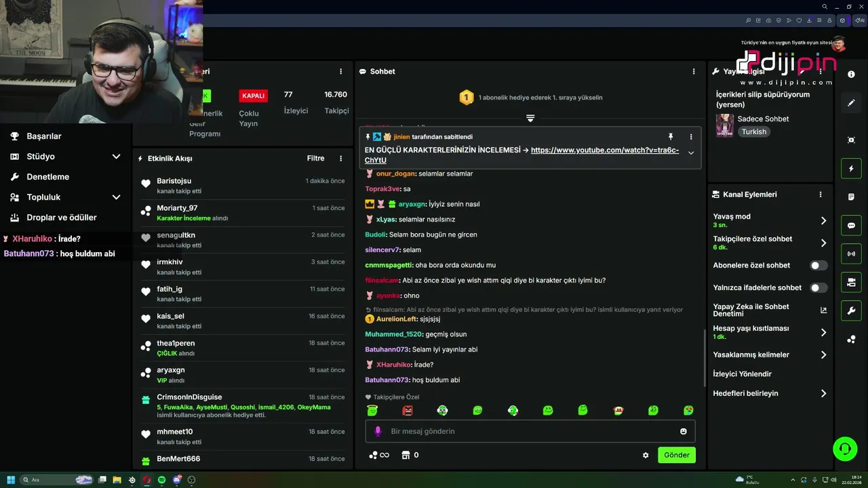Click username aryaxgn in chat
Image resolution: width=868 pixels, height=488 pixels.
tap(412, 204)
